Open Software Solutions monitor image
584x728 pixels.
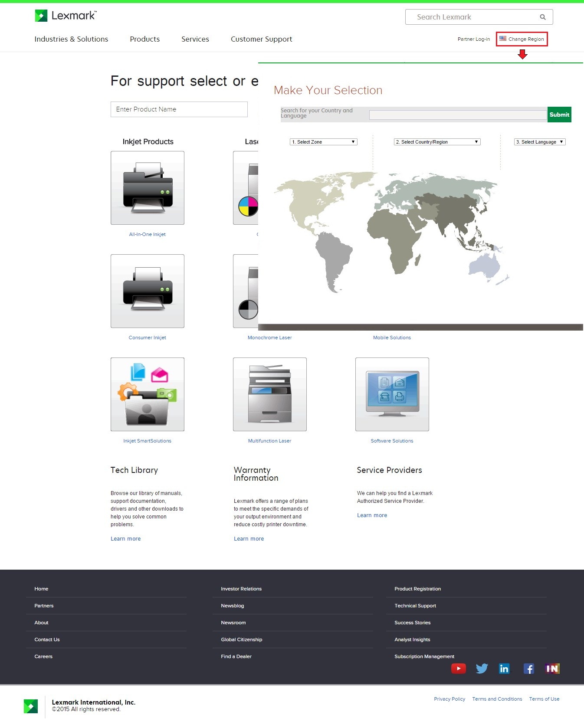click(392, 394)
